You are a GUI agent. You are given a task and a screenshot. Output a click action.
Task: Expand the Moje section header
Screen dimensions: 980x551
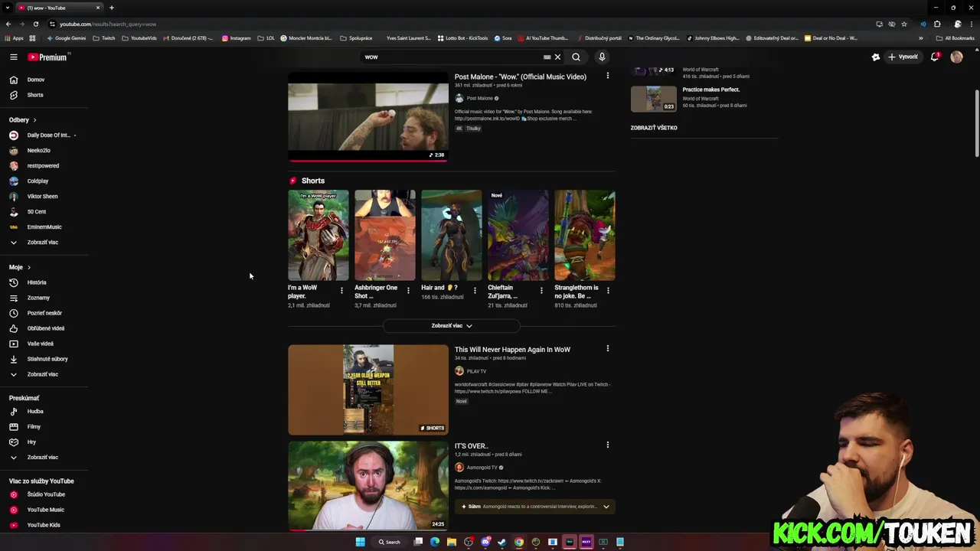tap(20, 267)
